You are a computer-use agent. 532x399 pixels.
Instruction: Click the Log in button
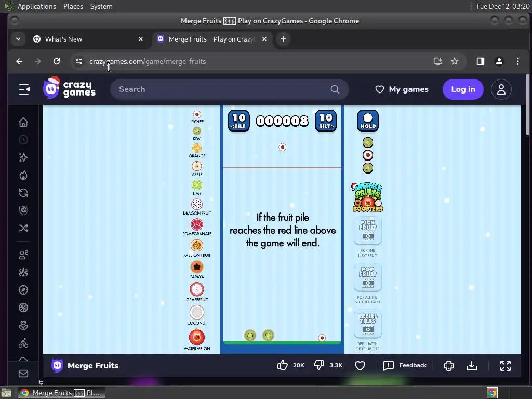pos(463,89)
